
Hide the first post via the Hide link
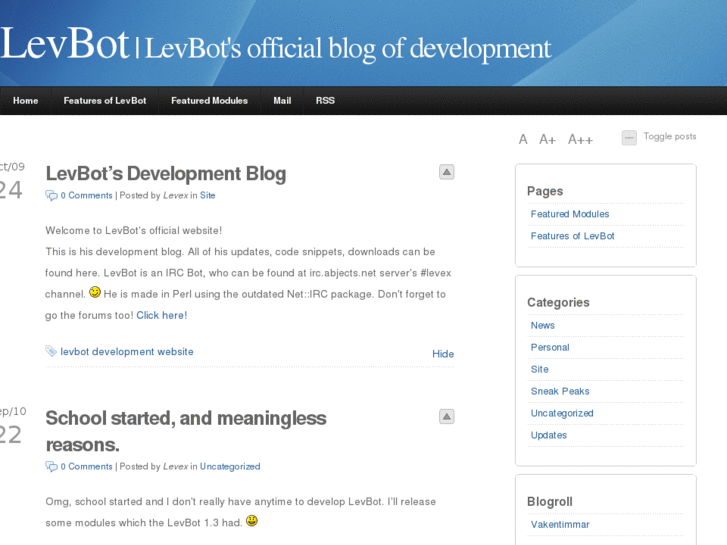pos(443,354)
